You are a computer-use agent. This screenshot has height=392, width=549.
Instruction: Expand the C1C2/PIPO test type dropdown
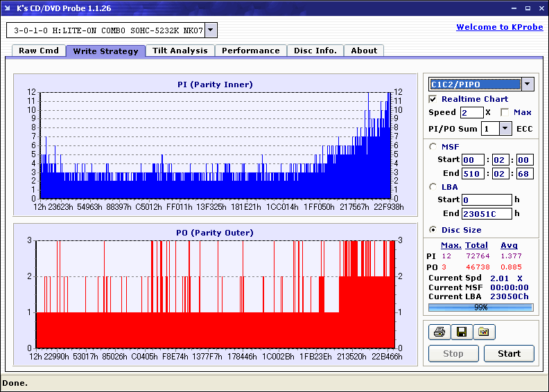coord(528,84)
